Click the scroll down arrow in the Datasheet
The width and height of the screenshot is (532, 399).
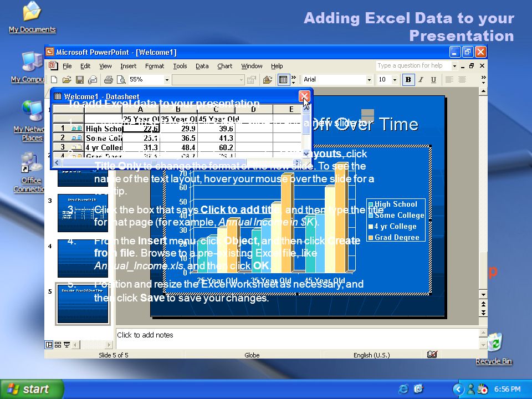pos(306,154)
